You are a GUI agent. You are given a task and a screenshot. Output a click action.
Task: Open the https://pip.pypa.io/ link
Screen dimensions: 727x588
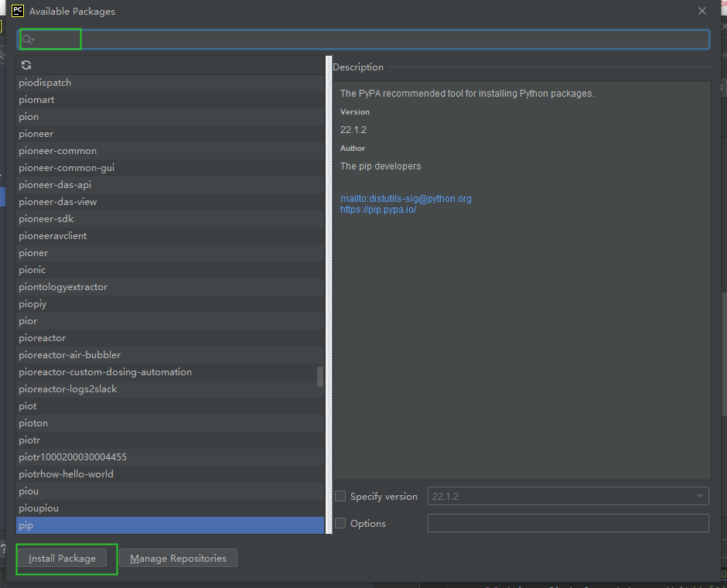tap(378, 210)
